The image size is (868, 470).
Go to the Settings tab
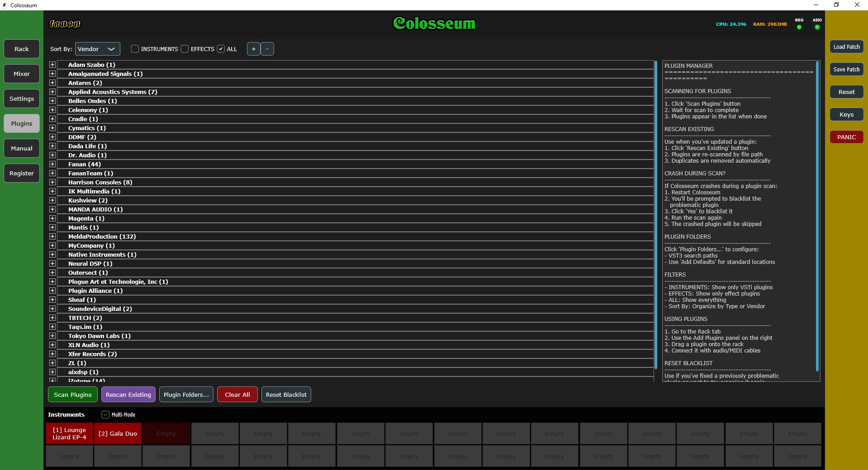22,99
